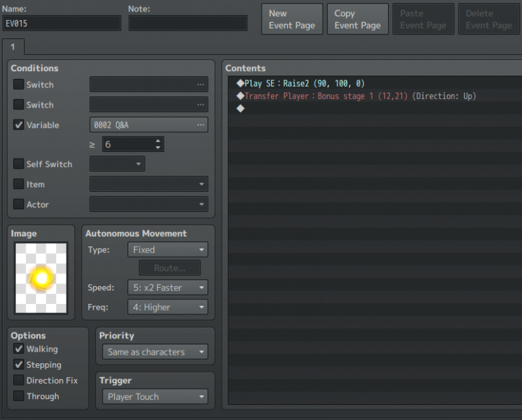Open the Item condition dropdown
Image resolution: width=522 pixels, height=420 pixels.
coord(149,184)
